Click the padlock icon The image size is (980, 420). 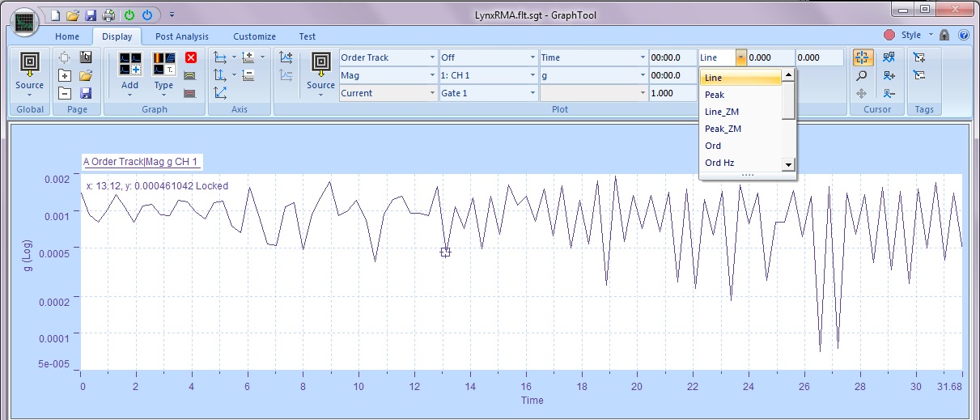point(944,36)
